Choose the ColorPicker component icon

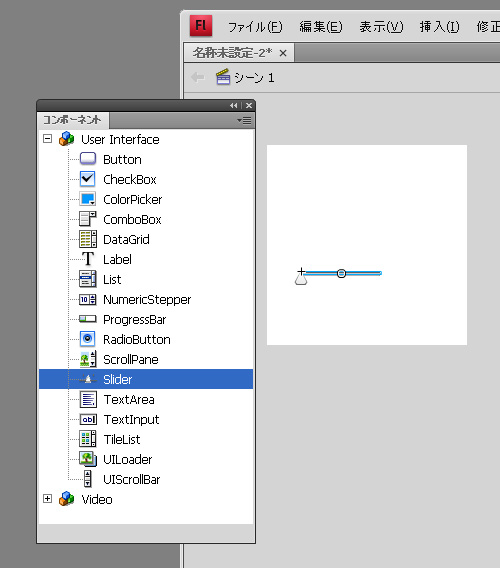(87, 199)
